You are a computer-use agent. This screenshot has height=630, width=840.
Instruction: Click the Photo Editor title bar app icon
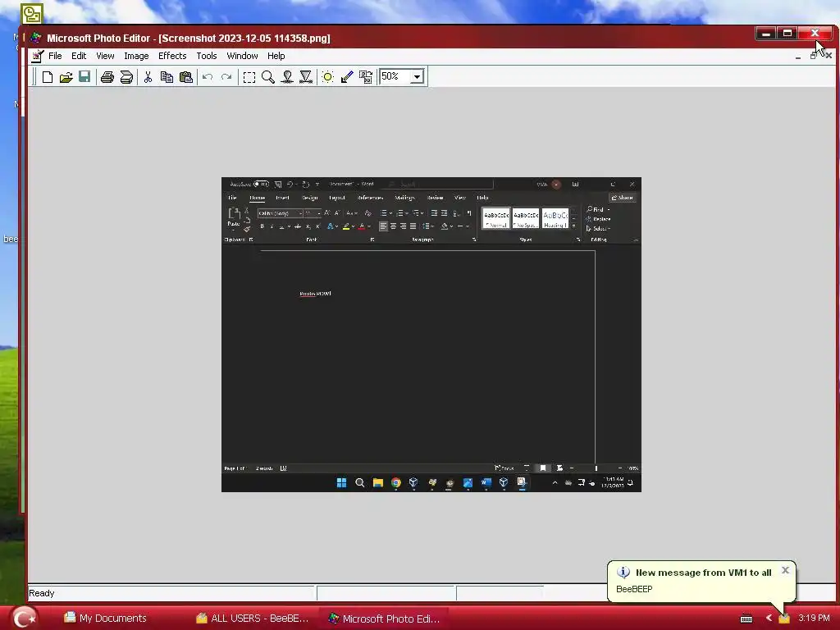(36, 38)
